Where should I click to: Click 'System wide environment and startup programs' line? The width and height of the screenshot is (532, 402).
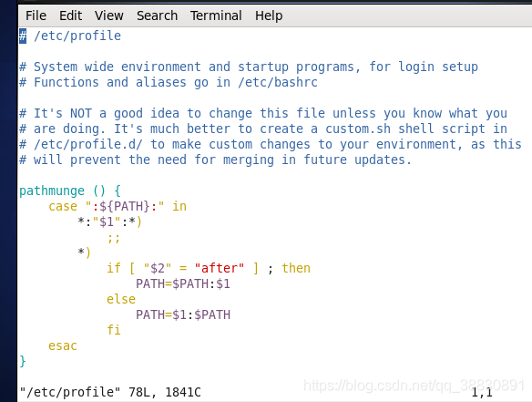tap(249, 67)
